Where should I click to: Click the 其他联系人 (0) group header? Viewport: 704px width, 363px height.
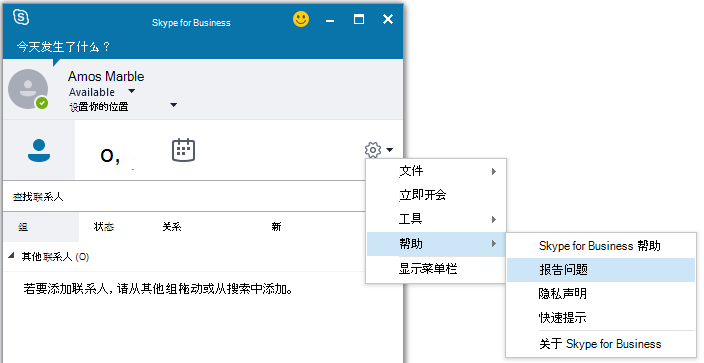(55, 257)
